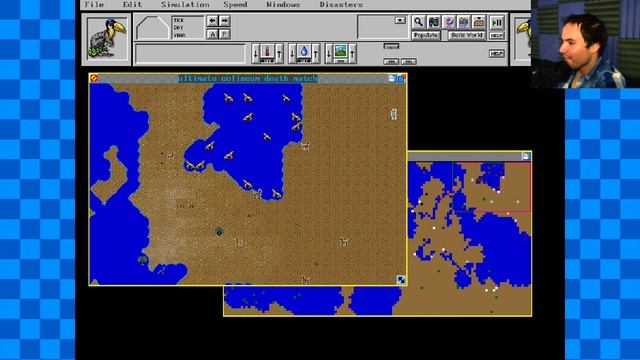
Task: Open the Windows menu
Action: (x=283, y=4)
